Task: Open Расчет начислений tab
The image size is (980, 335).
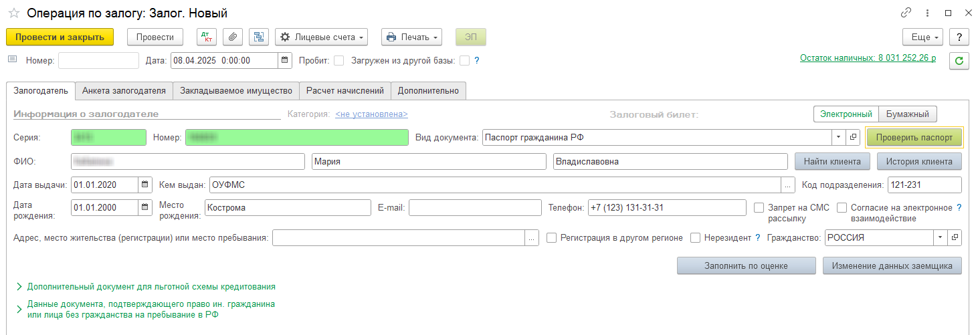Action: coord(345,90)
